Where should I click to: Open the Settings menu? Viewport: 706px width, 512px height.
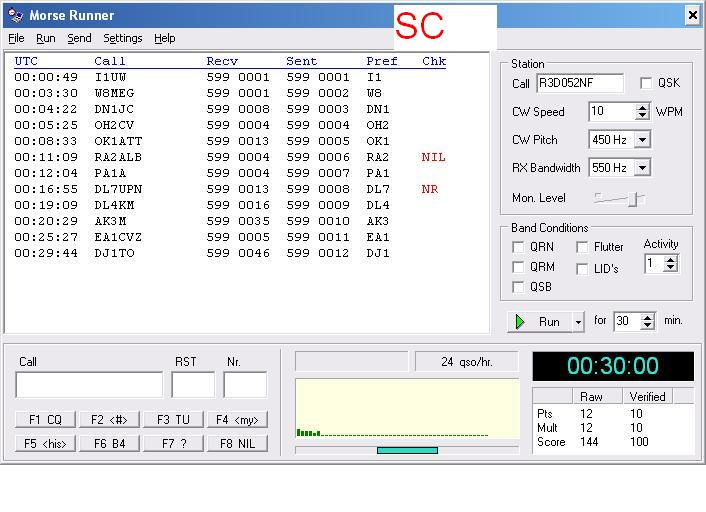point(123,38)
